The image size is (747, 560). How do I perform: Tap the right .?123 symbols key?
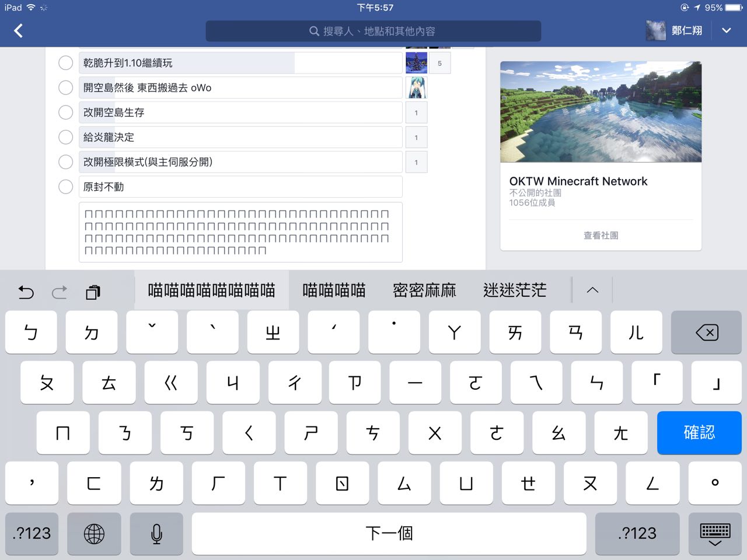[x=637, y=534]
